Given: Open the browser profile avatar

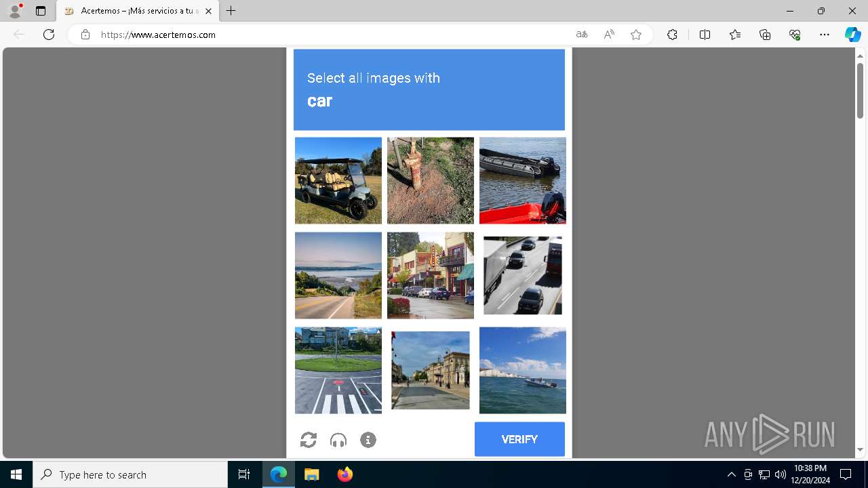Looking at the screenshot, I should (15, 11).
